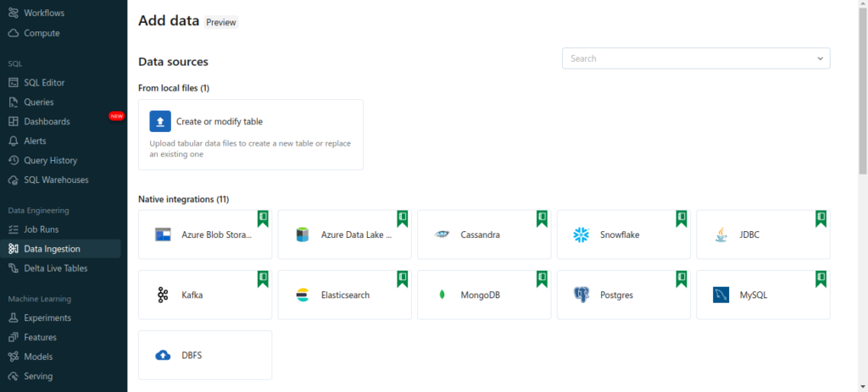Viewport: 868px width, 392px height.
Task: Click the blue upload icon for Create table
Action: [160, 121]
